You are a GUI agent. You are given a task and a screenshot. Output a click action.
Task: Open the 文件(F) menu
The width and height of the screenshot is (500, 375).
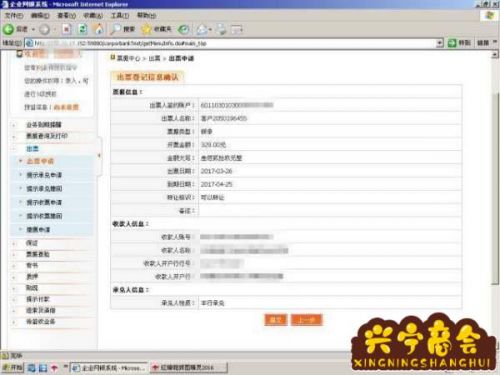pyautogui.click(x=14, y=16)
